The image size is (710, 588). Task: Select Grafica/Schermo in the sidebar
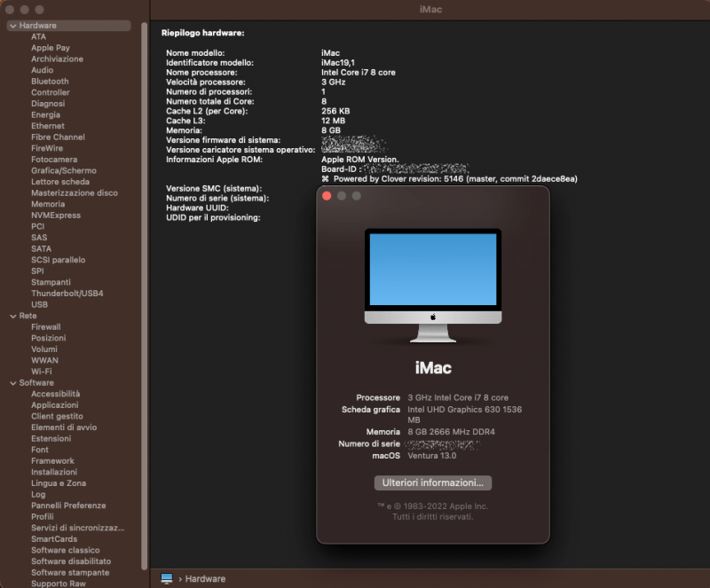[x=64, y=170]
